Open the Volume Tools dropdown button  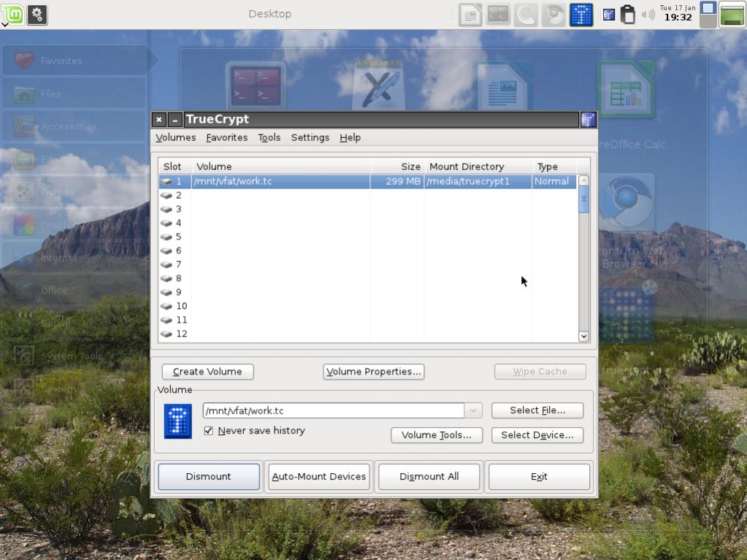[x=437, y=435]
